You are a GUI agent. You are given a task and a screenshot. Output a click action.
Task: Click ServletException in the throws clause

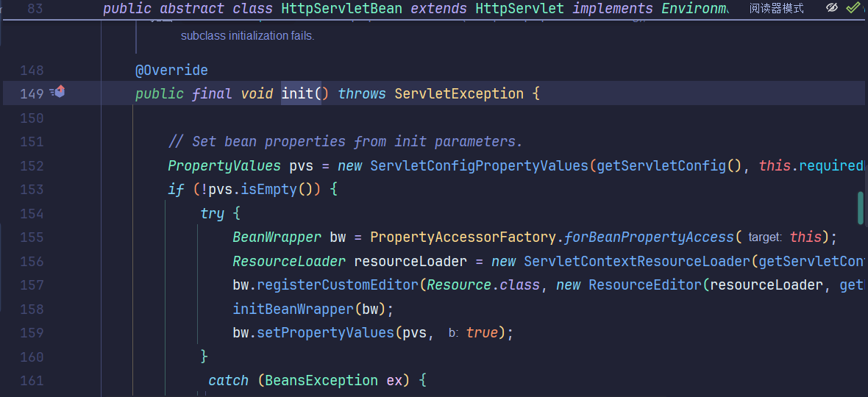(459, 94)
